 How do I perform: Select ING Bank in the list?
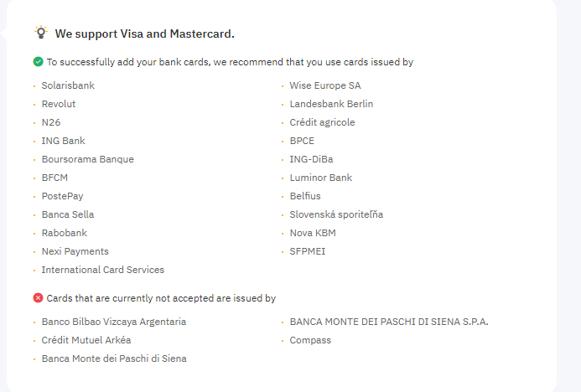(63, 141)
